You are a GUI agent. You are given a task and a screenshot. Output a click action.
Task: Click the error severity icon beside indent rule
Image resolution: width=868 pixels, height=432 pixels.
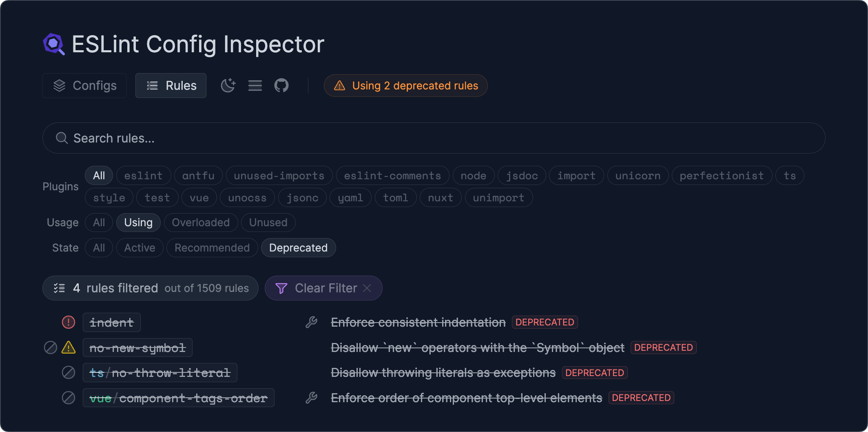[69, 322]
